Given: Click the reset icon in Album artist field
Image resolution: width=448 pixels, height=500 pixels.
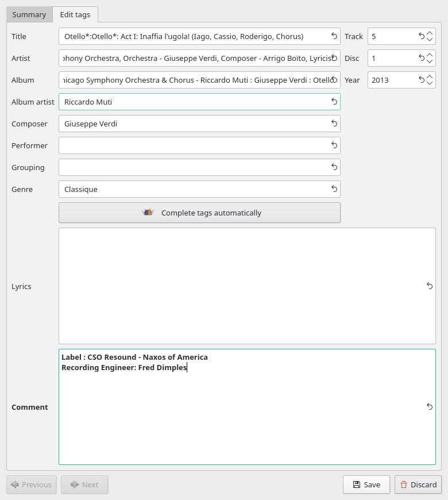Looking at the screenshot, I should 334,102.
